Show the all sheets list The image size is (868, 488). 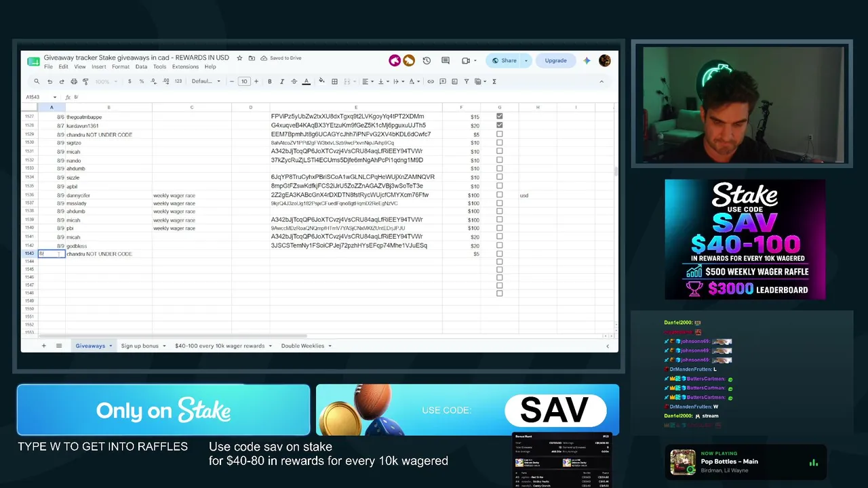click(x=59, y=346)
